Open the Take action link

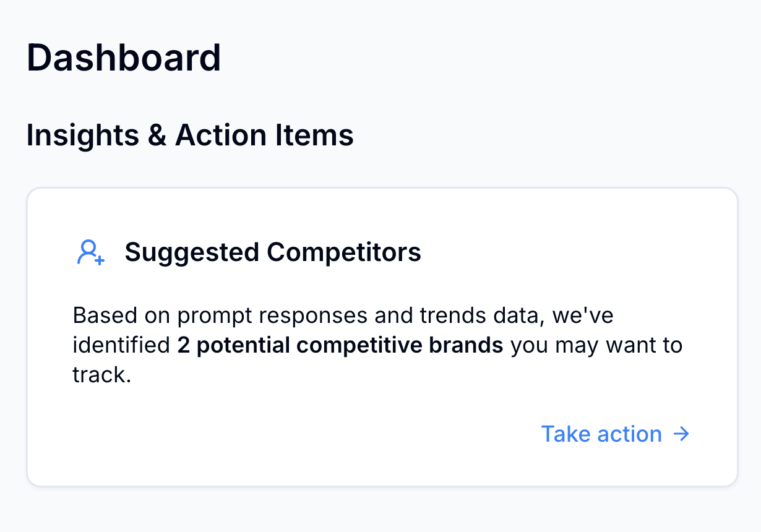tap(601, 434)
